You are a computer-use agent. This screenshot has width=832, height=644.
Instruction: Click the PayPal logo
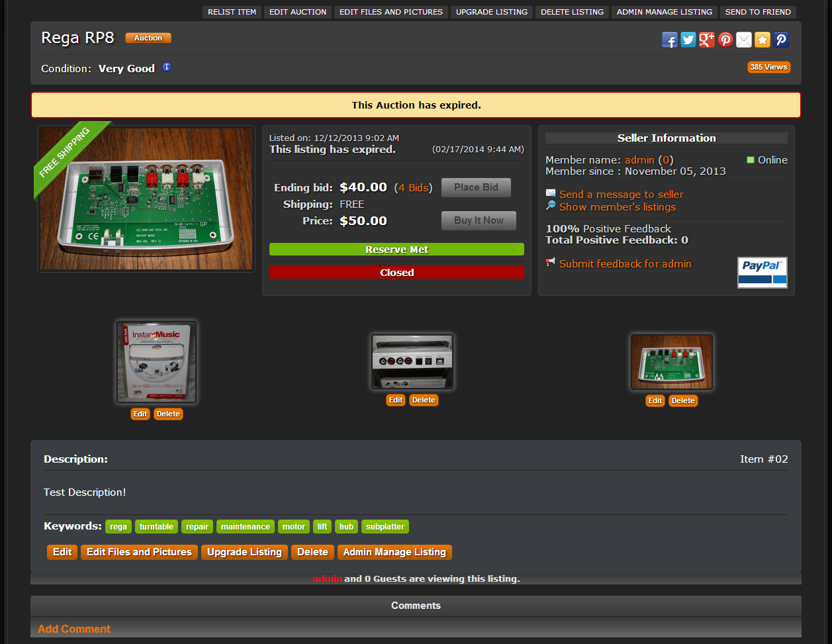(763, 273)
